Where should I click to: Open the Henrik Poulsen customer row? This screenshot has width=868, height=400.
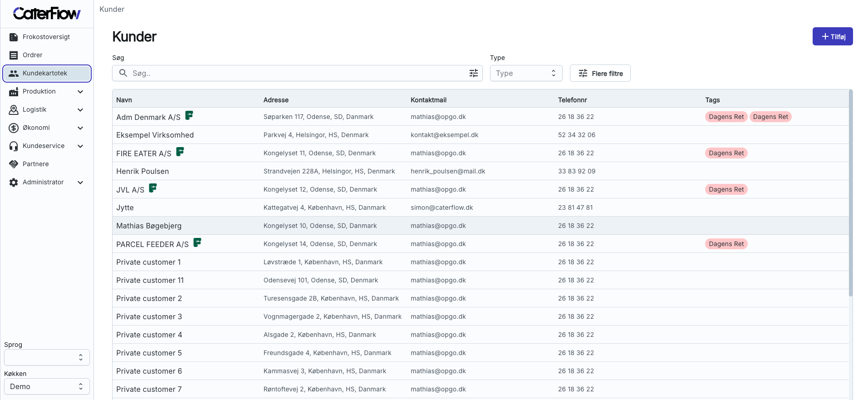tap(481, 171)
